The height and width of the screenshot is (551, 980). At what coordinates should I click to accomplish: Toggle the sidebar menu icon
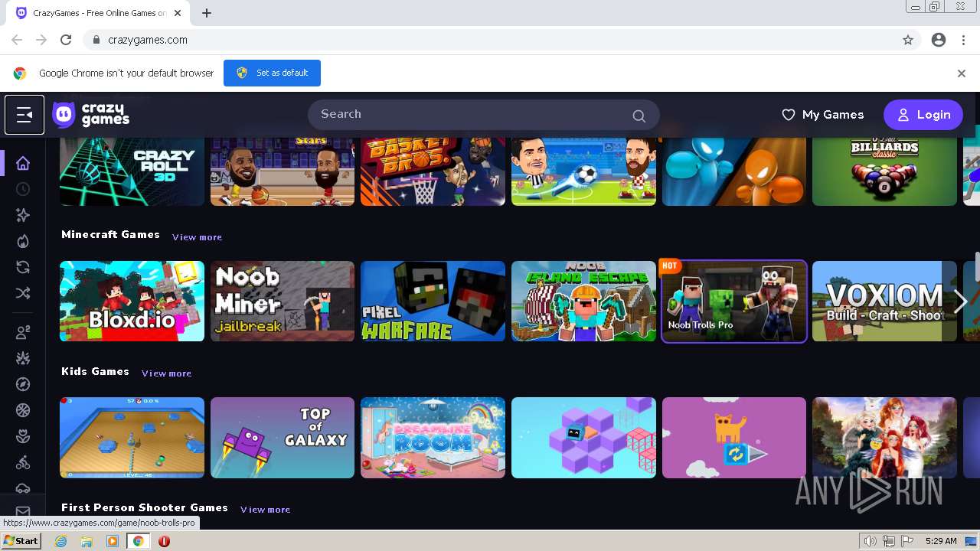[x=24, y=115]
